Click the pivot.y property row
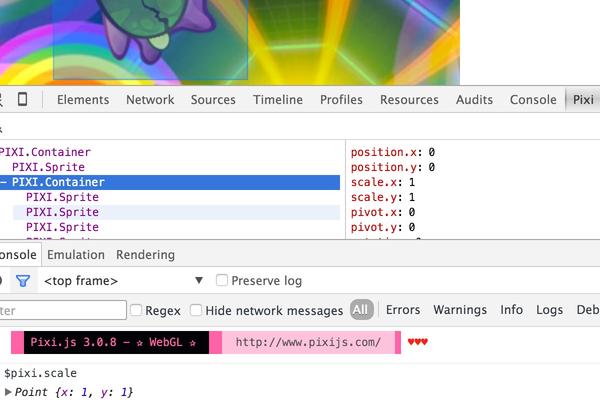600x400 pixels. [383, 227]
